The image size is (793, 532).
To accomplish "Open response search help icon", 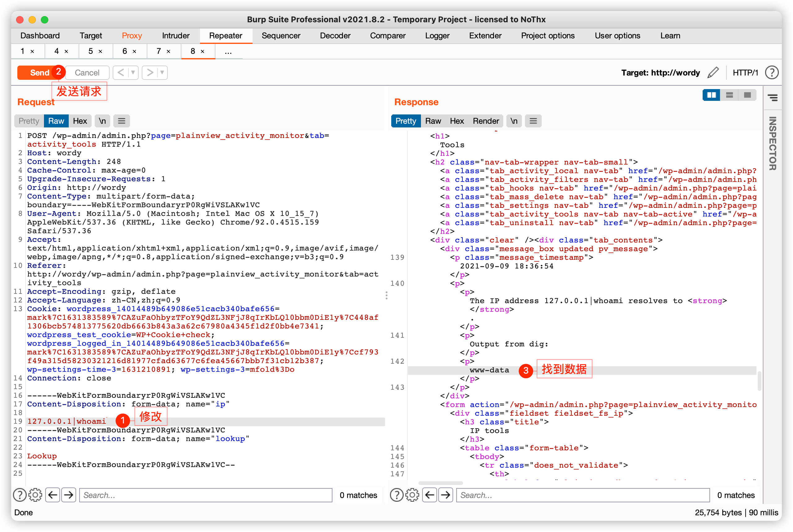I will [396, 495].
